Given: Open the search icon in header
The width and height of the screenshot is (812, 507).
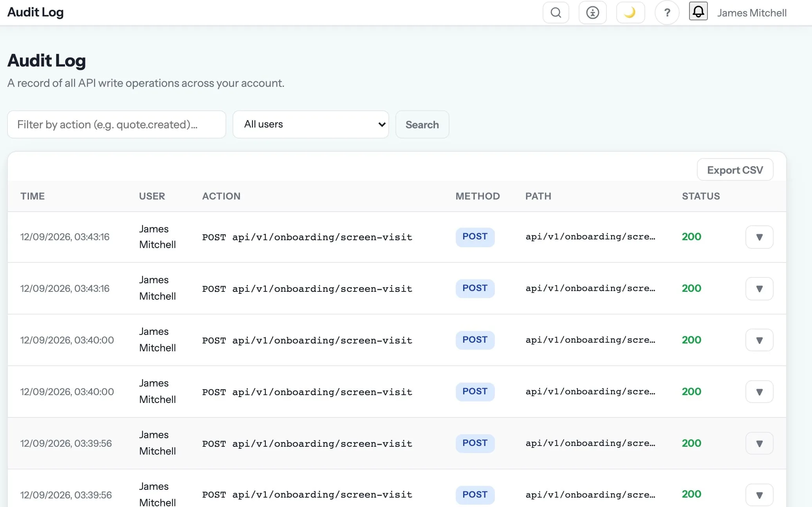Looking at the screenshot, I should (556, 13).
